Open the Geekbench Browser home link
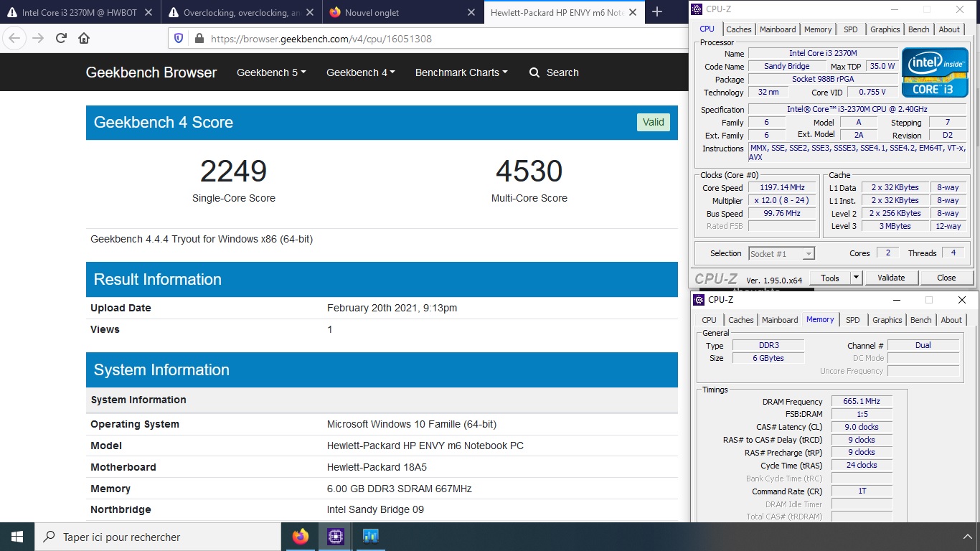Image resolution: width=980 pixels, height=551 pixels. tap(151, 72)
